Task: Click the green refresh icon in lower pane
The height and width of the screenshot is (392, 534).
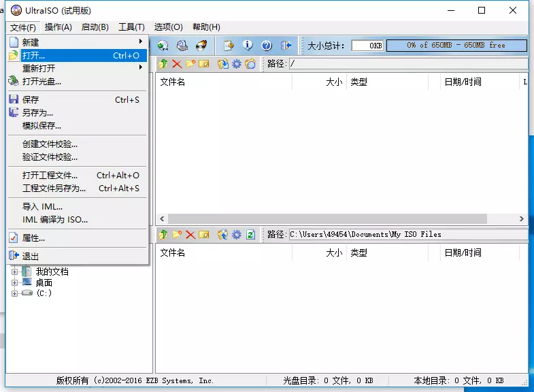Action: point(250,234)
